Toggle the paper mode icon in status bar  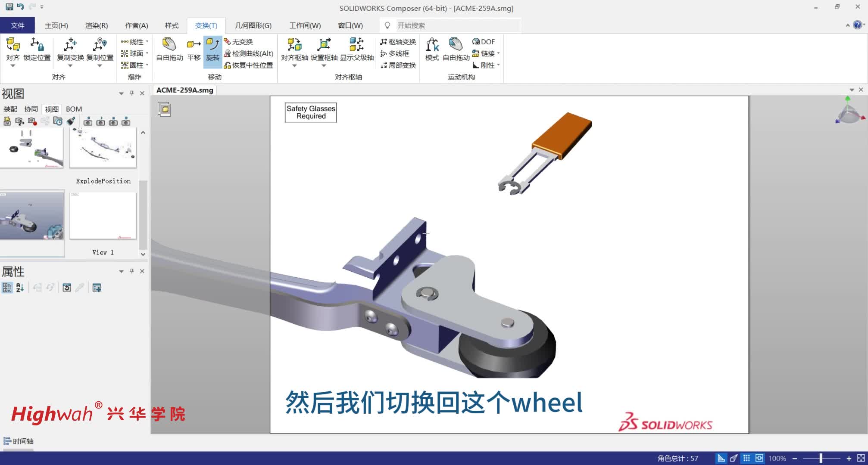(759, 458)
